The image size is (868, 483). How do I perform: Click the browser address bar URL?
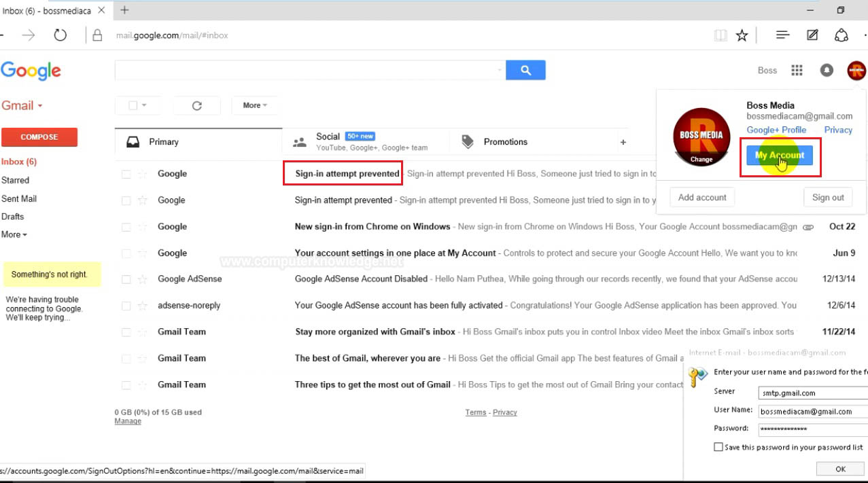172,35
